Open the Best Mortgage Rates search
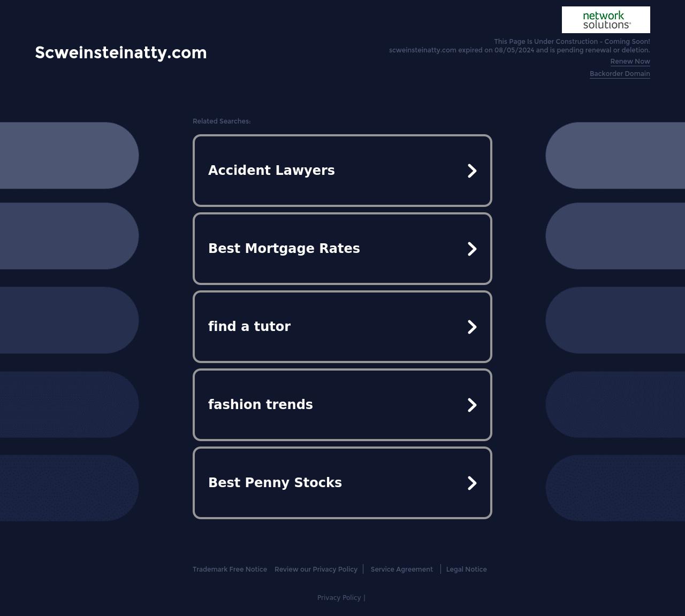The image size is (685, 616). 284,249
